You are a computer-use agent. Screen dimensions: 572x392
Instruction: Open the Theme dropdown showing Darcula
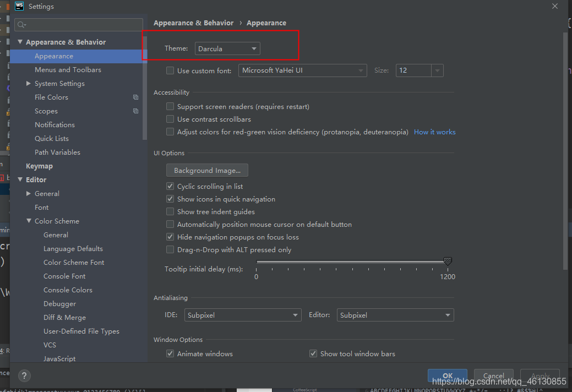227,48
